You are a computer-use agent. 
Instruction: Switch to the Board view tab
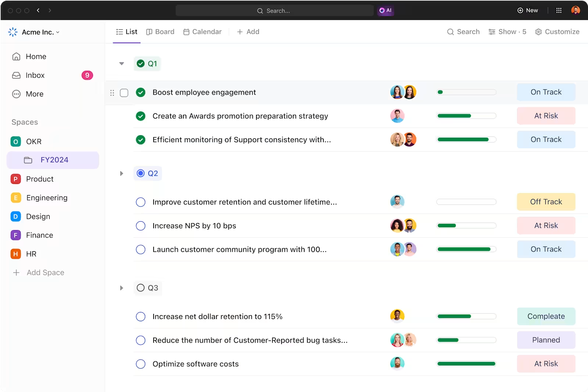click(160, 32)
